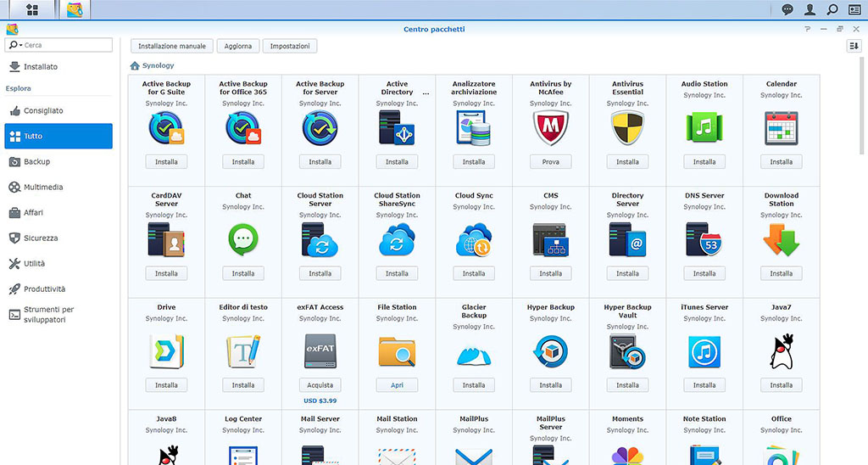
Task: Open the search filter dropdown arrow
Action: click(21, 45)
